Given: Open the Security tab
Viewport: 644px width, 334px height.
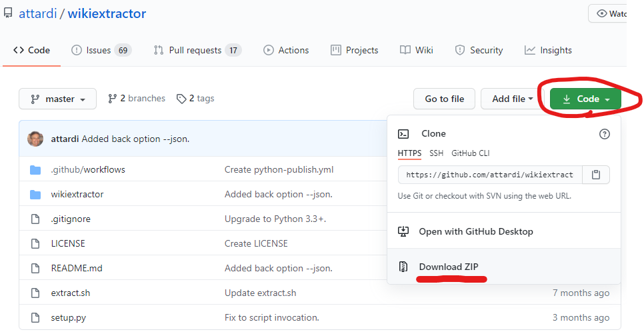Looking at the screenshot, I should (x=479, y=50).
